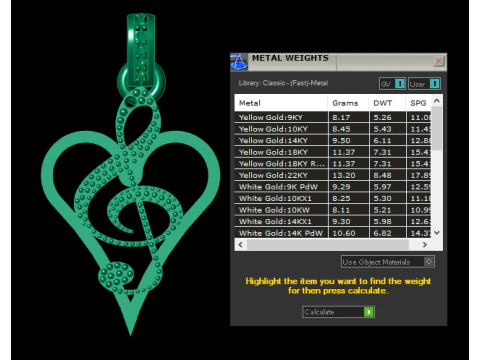The image size is (480, 360).
Task: Click the 6.82 DWT value
Action: [x=382, y=233]
